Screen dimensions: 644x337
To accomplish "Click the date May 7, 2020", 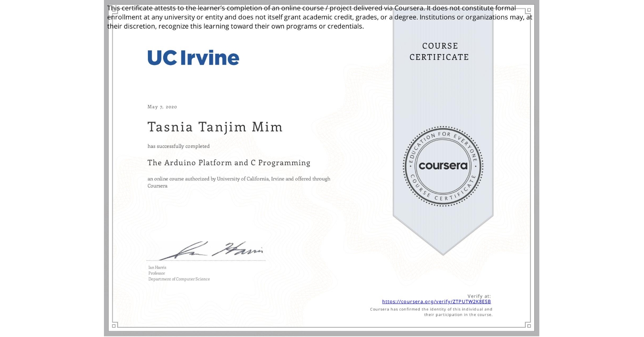I will (162, 107).
